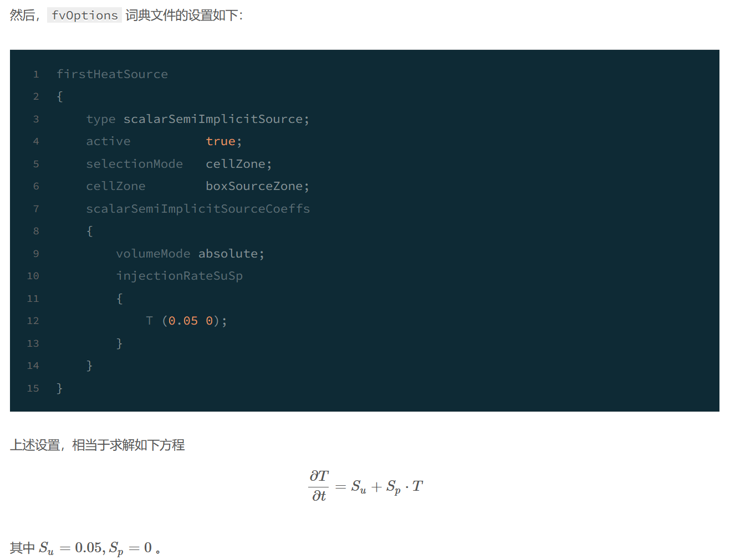Click the scalarSemiImplicitSourceCoeffs keyword
The image size is (730, 560).
pos(198,209)
